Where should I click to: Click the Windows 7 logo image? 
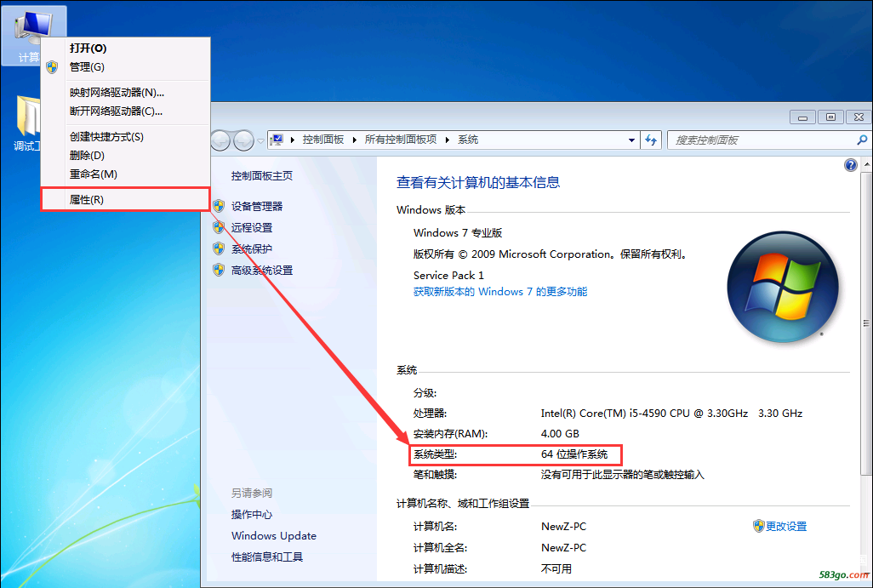(782, 287)
